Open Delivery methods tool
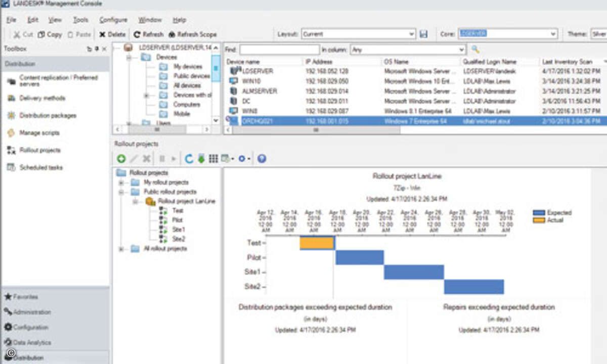The width and height of the screenshot is (607, 364). coord(36,98)
